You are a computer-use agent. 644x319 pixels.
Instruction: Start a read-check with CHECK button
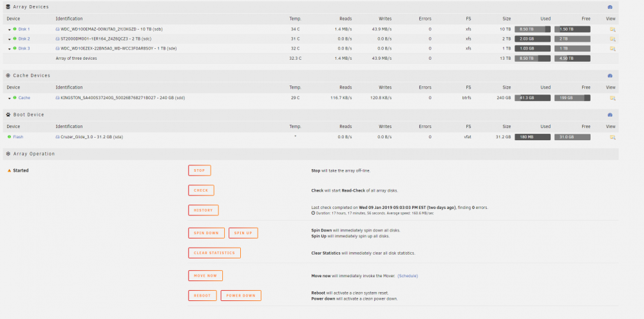point(201,190)
